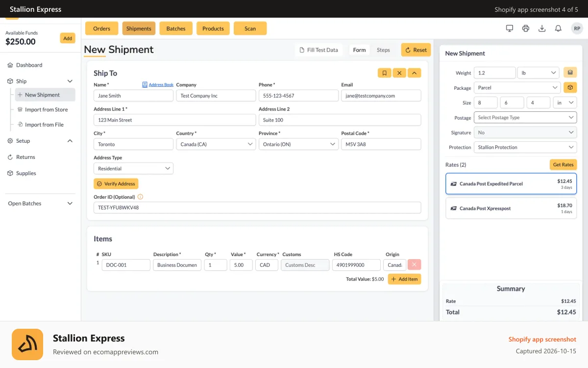Screen dimensions: 588x368
Task: Click Fill Test Data button
Action: [x=318, y=50]
